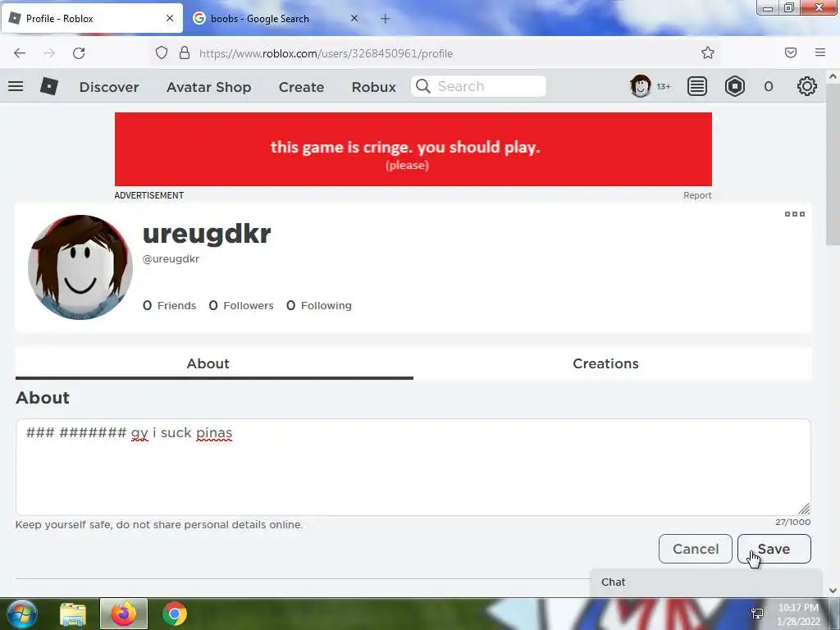This screenshot has height=630, width=840.
Task: Click the network icon in system tray
Action: (757, 614)
